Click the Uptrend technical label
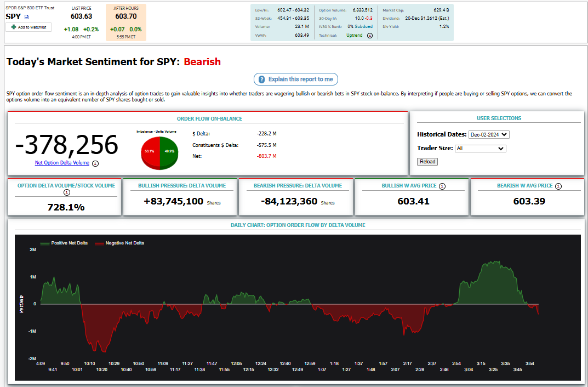 [355, 35]
